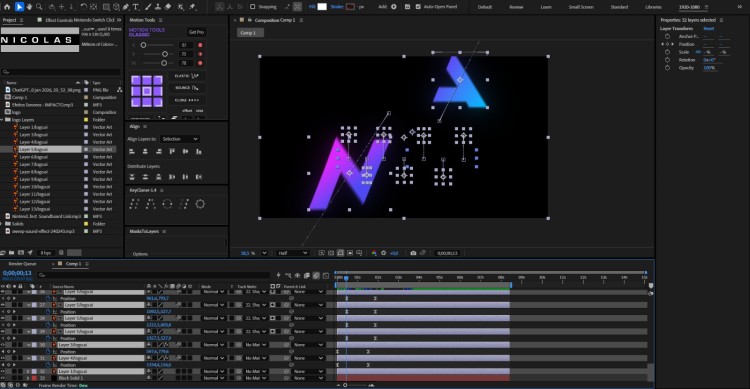Screen dimensions: 750x389
Task: Take a snapshot with the camera icon
Action: click(x=413, y=253)
